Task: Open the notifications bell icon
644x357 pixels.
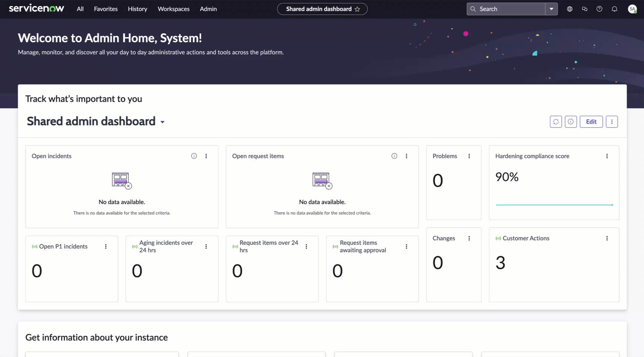Action: [615, 9]
